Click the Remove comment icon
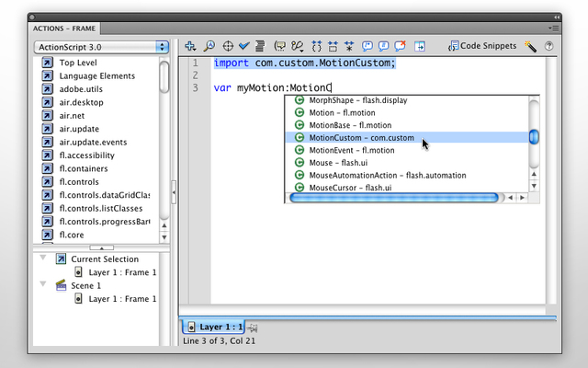 (400, 46)
